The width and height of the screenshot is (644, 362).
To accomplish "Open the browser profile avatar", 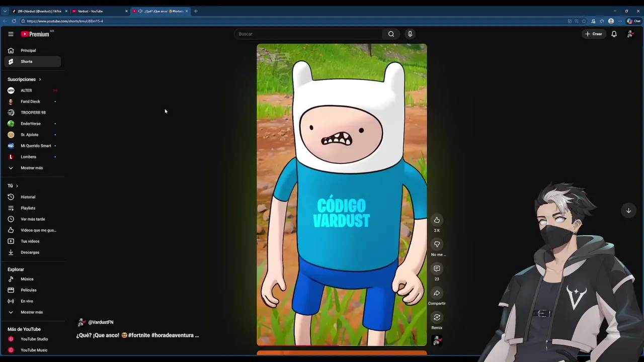I will [611, 21].
